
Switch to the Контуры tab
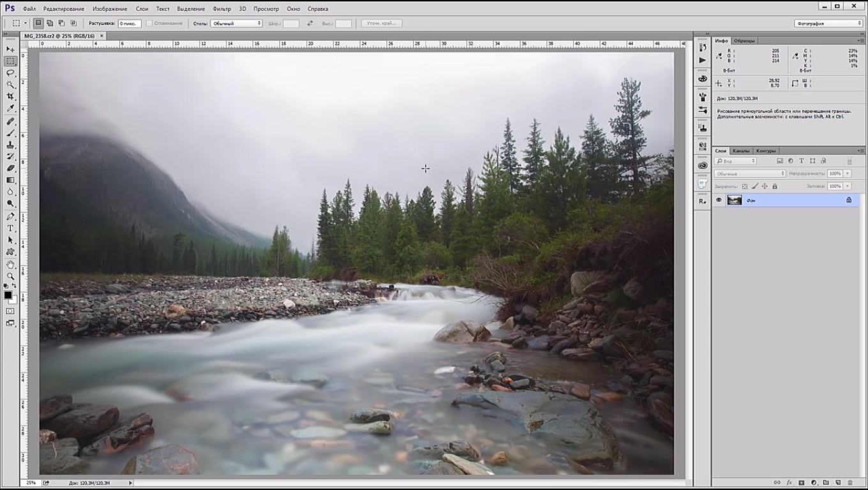coord(766,151)
